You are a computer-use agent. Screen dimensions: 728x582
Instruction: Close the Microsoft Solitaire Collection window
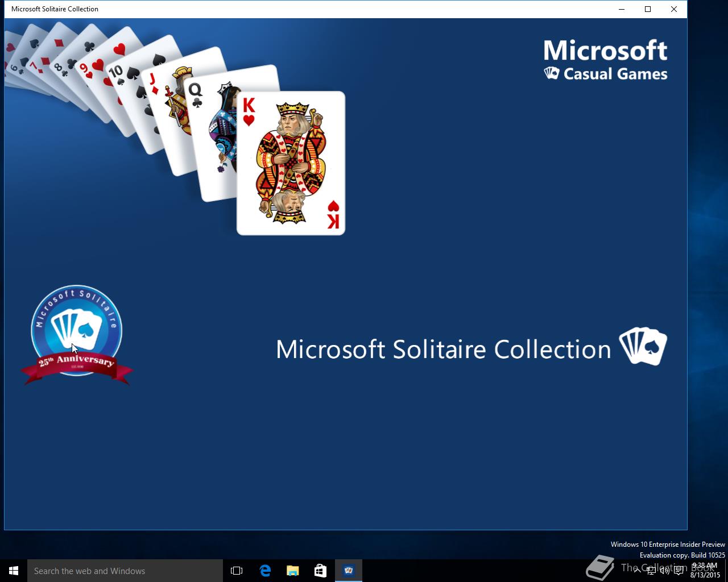674,9
